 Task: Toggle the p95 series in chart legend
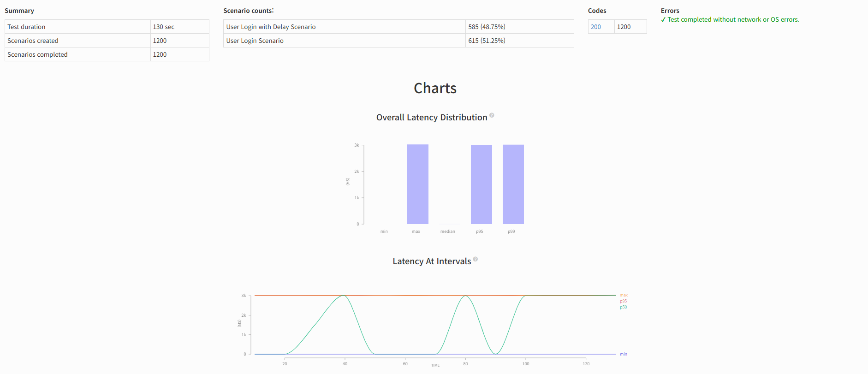(x=623, y=301)
